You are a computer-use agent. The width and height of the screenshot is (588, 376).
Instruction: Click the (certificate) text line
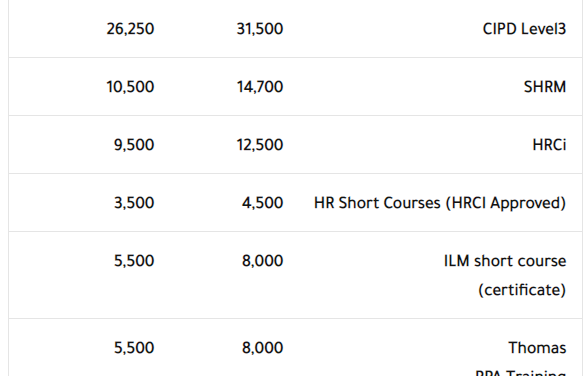(x=522, y=290)
